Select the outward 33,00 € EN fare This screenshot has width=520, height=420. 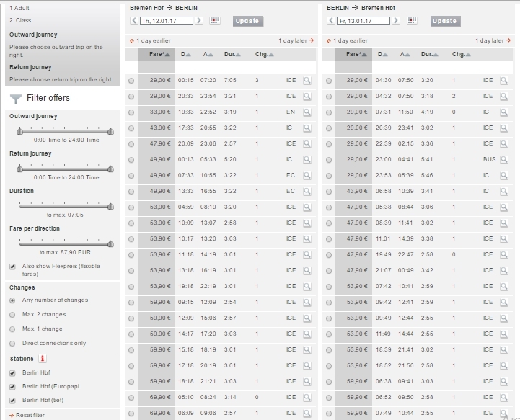131,112
